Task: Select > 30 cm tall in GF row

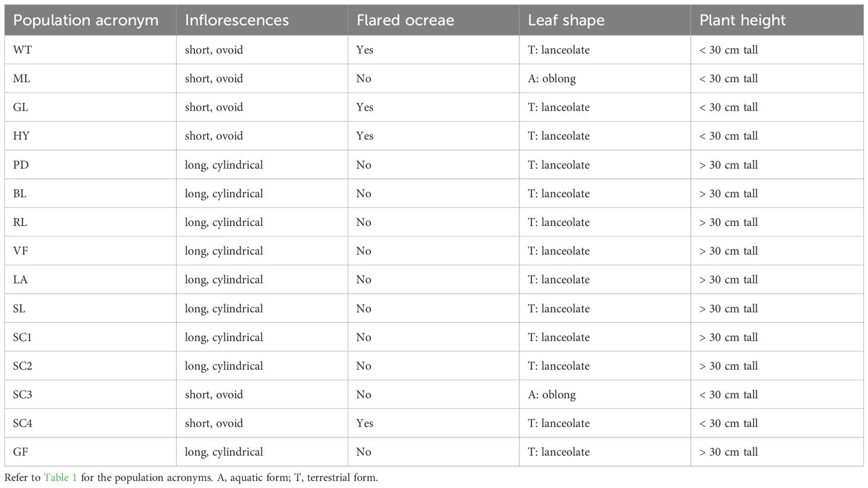Action: 777,452
